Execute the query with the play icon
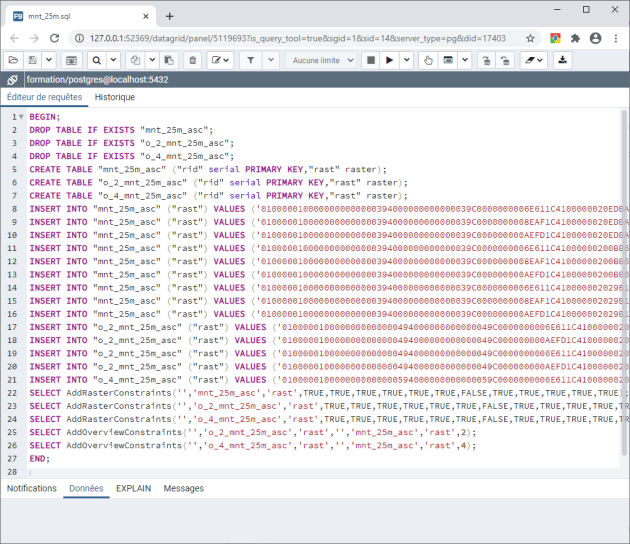630x544 pixels. tap(389, 60)
